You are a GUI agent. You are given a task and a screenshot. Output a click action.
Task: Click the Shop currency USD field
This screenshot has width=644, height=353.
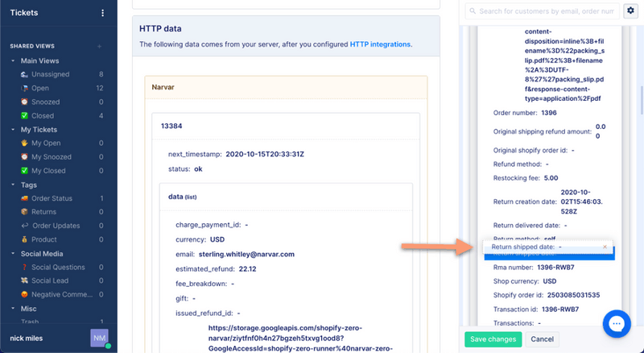pyautogui.click(x=525, y=281)
